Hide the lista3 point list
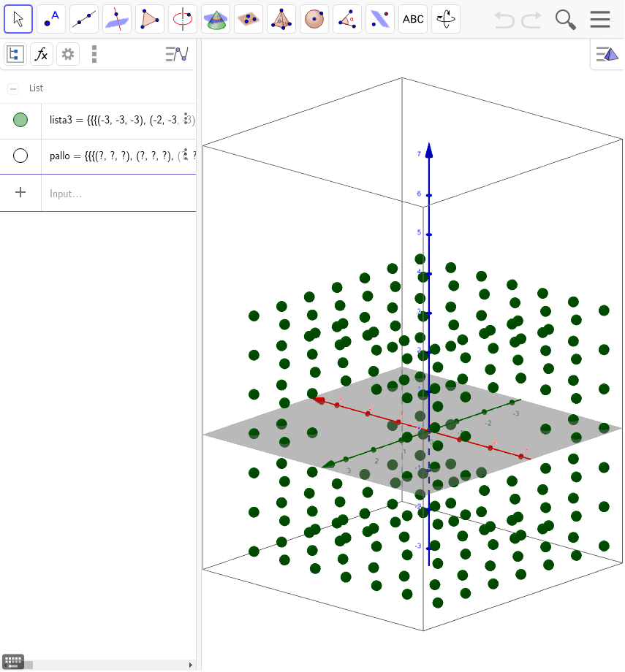This screenshot has width=625, height=672. [20, 120]
